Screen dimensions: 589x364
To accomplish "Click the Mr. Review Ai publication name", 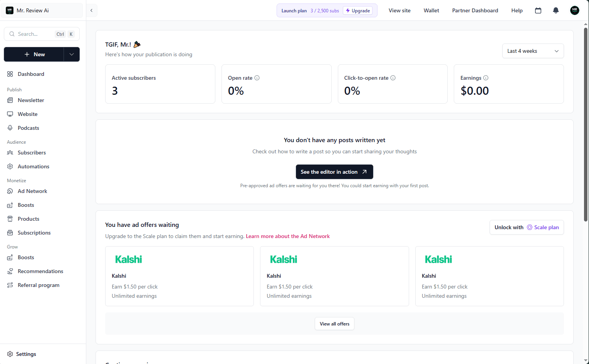I will click(x=33, y=10).
